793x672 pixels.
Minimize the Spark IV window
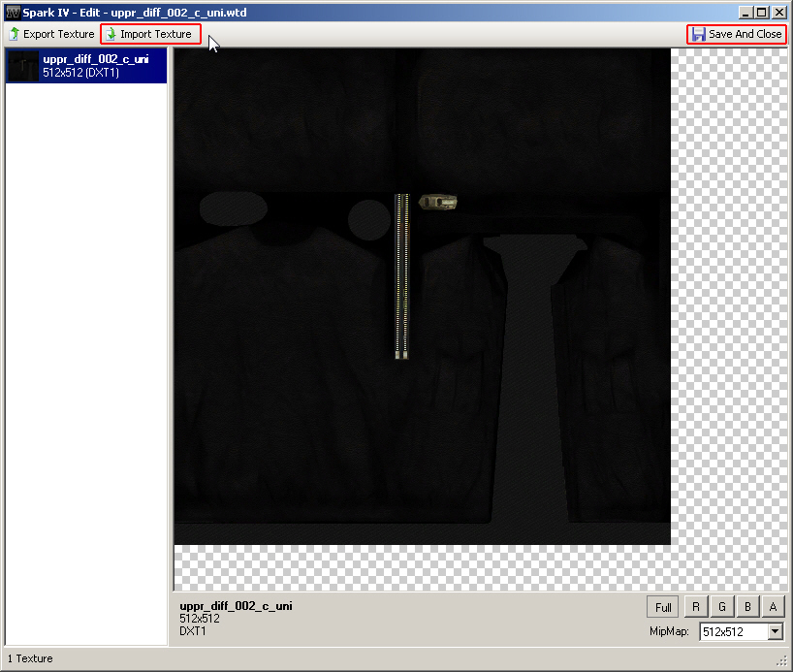coord(745,13)
